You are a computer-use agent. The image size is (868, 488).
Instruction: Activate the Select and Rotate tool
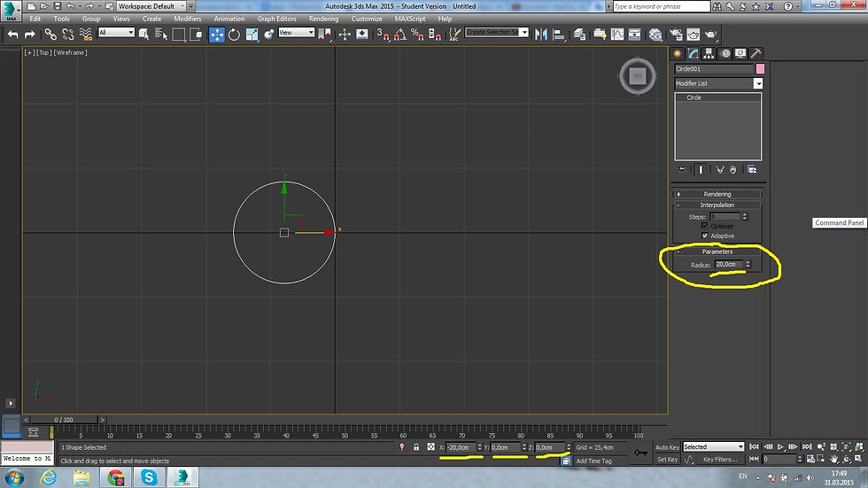(234, 35)
